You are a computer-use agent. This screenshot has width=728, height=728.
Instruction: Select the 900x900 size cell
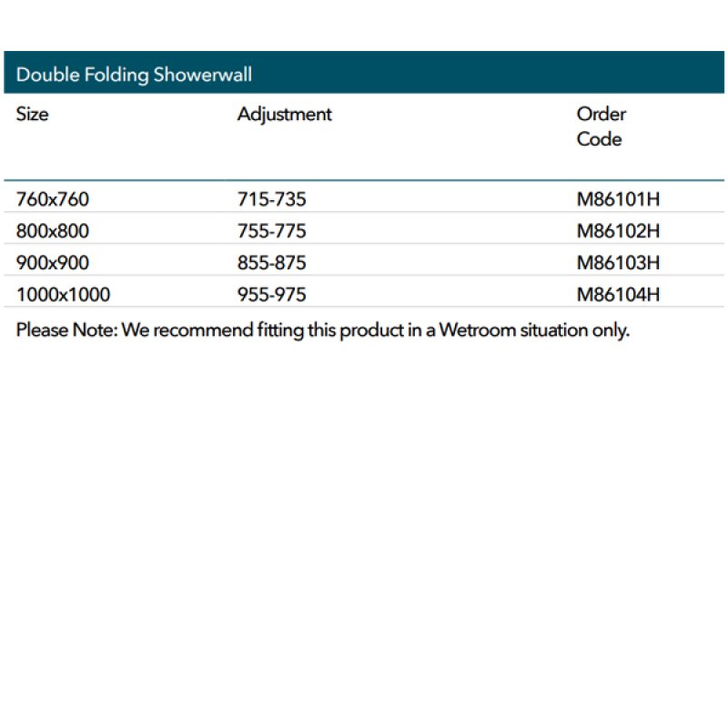tap(53, 263)
